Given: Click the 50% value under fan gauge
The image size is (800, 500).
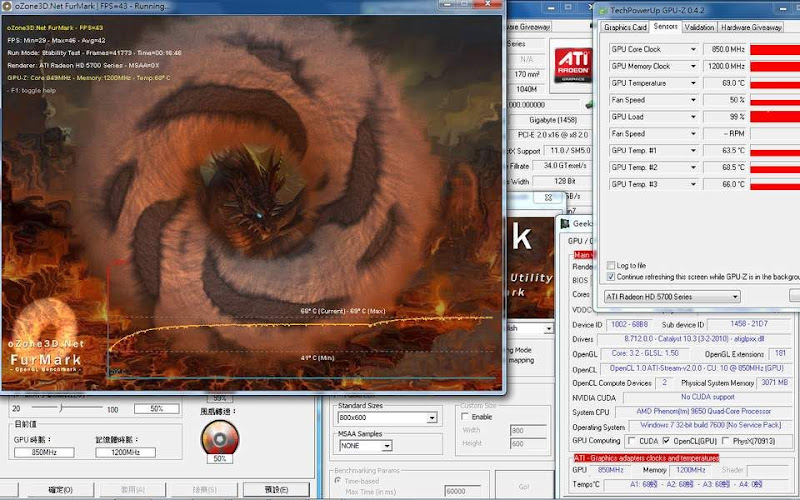Looking at the screenshot, I should (x=220, y=459).
